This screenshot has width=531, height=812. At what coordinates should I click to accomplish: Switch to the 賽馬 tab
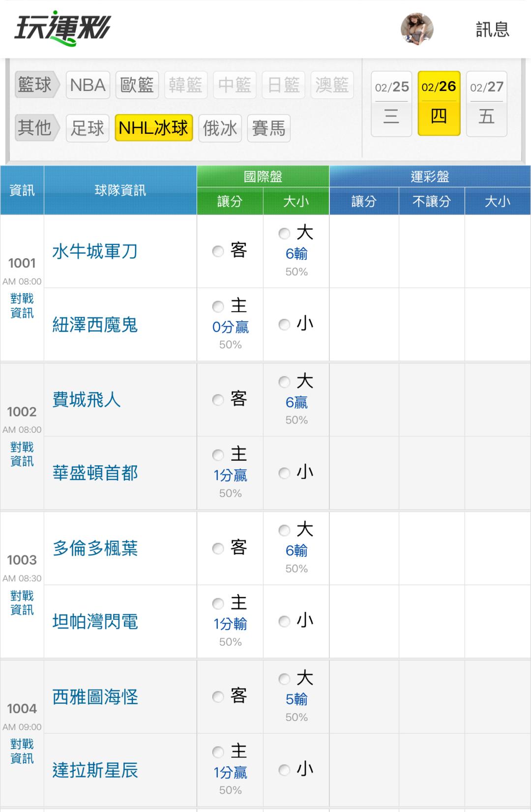(x=269, y=128)
